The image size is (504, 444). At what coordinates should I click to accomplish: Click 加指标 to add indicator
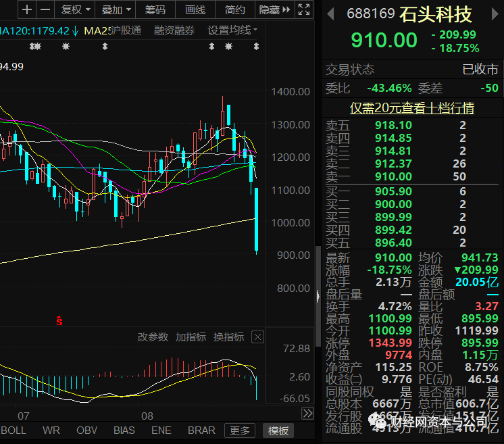click(191, 337)
